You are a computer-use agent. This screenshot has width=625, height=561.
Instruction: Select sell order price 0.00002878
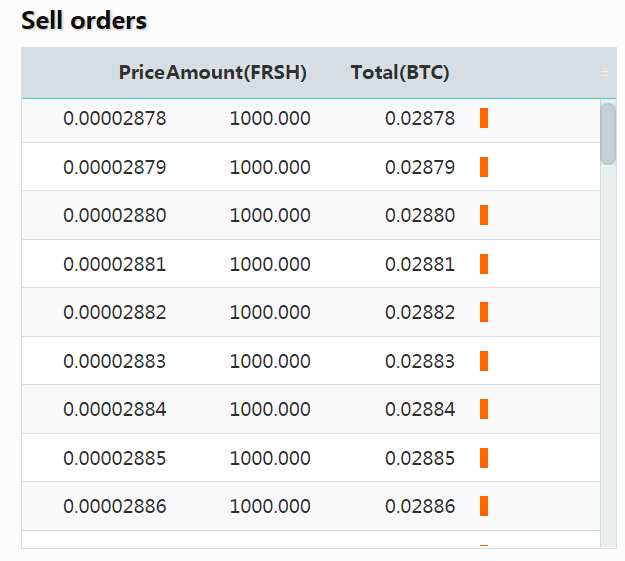tap(115, 119)
